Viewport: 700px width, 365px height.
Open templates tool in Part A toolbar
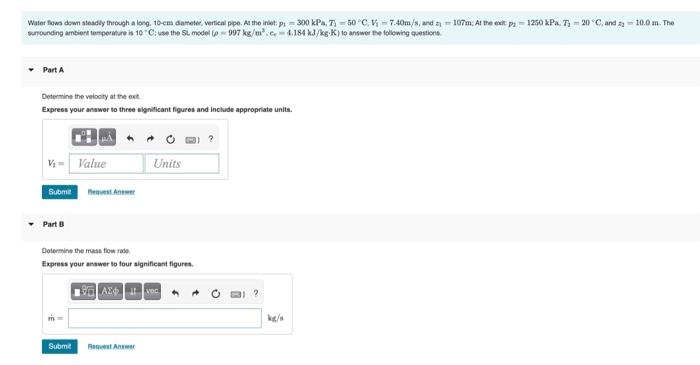pos(84,137)
